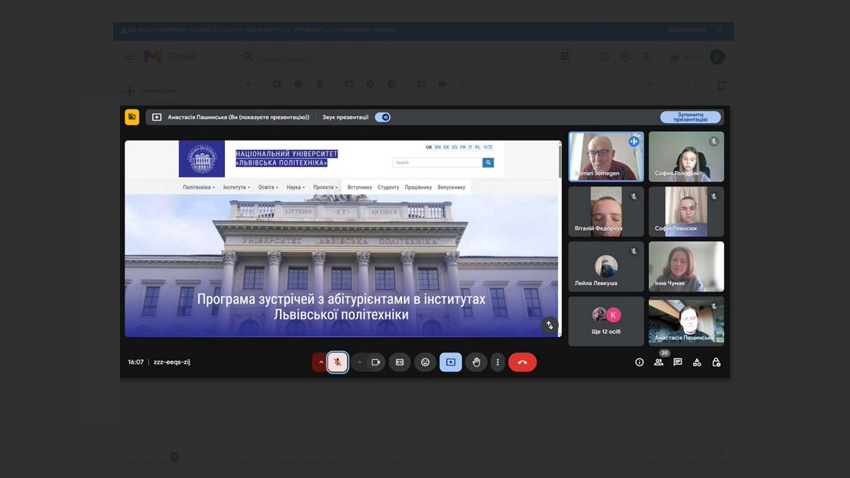850x478 pixels.
Task: Unmute the microphone in call controls
Action: coord(338,362)
